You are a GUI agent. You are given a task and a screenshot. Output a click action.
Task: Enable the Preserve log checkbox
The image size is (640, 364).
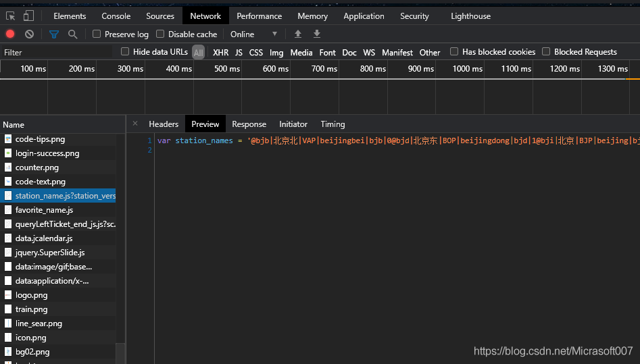[97, 34]
